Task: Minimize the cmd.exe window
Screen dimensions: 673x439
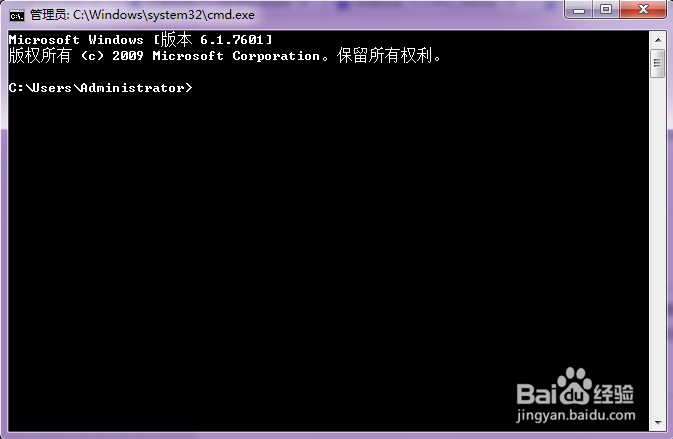Action: click(579, 9)
